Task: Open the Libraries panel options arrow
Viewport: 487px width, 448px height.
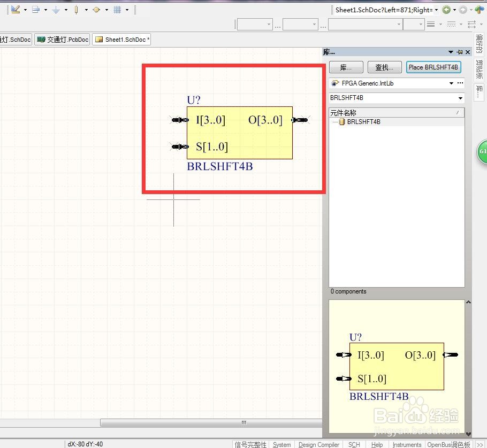Action: click(x=451, y=52)
